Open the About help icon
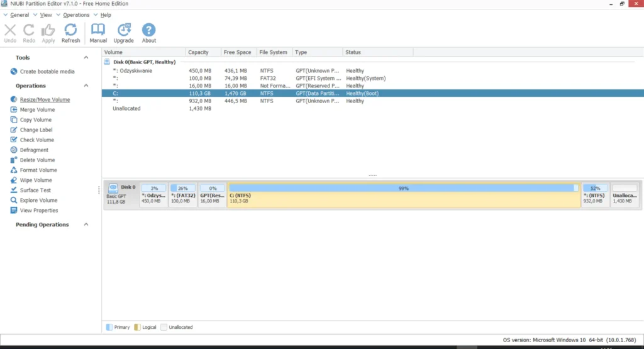Screen dimensions: 644x349 pyautogui.click(x=148, y=30)
